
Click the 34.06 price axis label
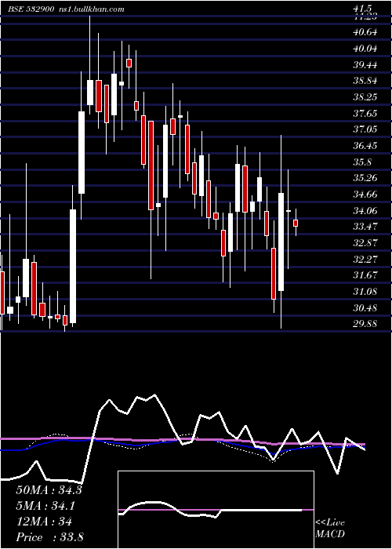[x=365, y=210]
